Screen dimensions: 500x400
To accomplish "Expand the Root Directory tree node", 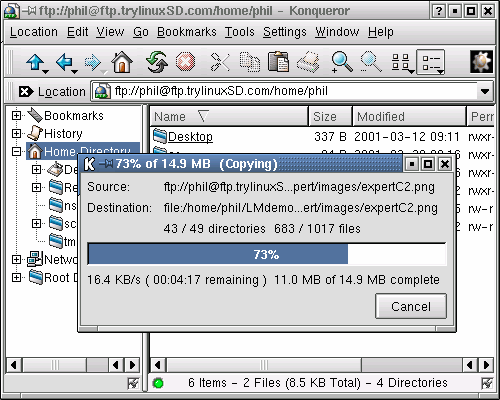I will [x=16, y=277].
